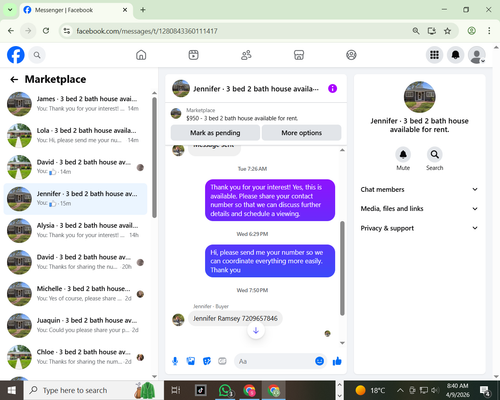Click Jennifer Ramsey 7209657846 message
Screen dimensions: 500x400
point(235,318)
